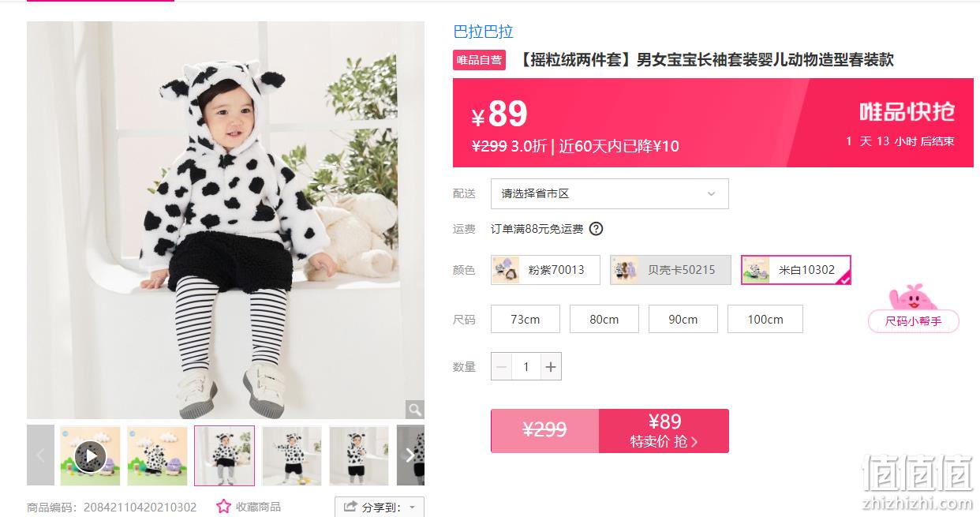Click the star favorite icon 收藏商品

(x=223, y=507)
